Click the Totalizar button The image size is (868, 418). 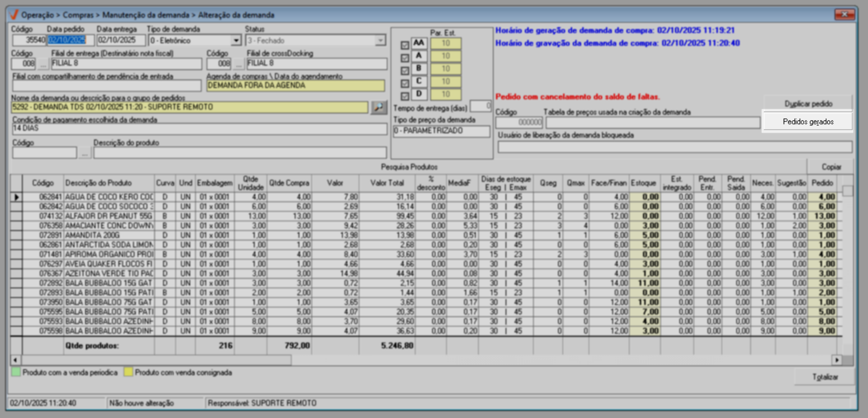[x=825, y=377]
